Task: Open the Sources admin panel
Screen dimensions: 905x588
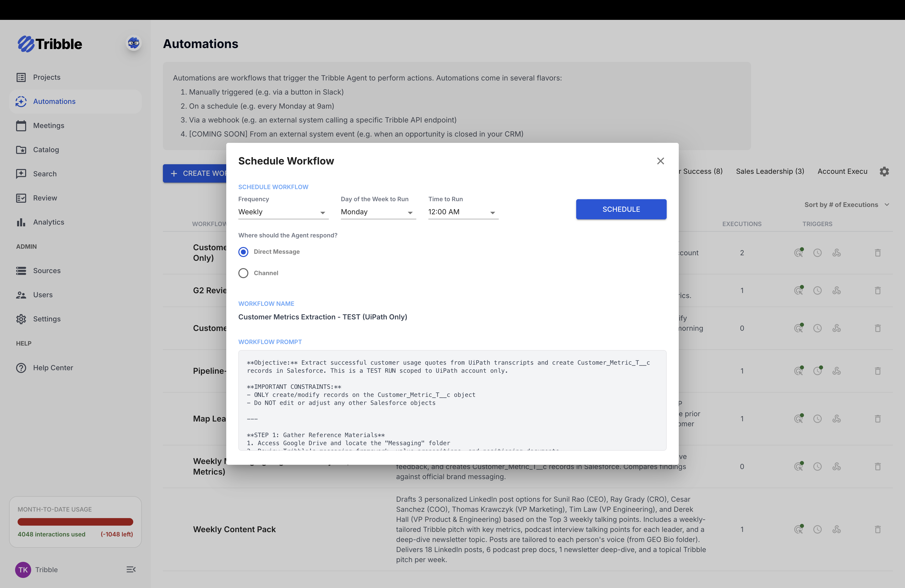Action: 47,270
